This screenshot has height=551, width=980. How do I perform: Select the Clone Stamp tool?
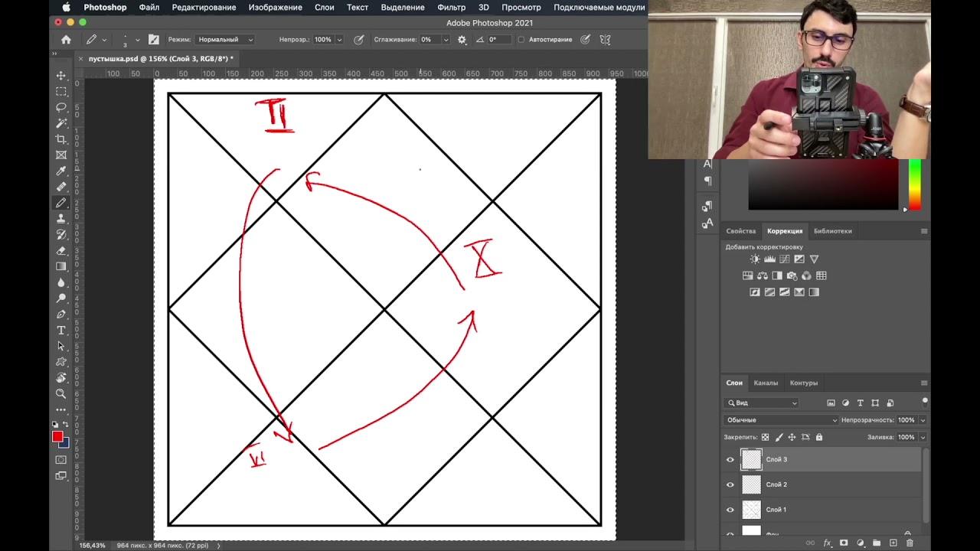[x=61, y=219]
